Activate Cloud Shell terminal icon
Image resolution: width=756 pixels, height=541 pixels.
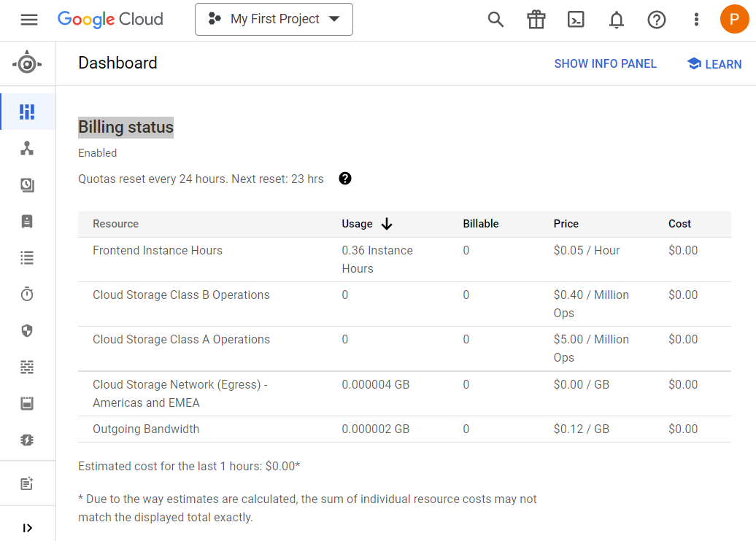[x=576, y=20]
